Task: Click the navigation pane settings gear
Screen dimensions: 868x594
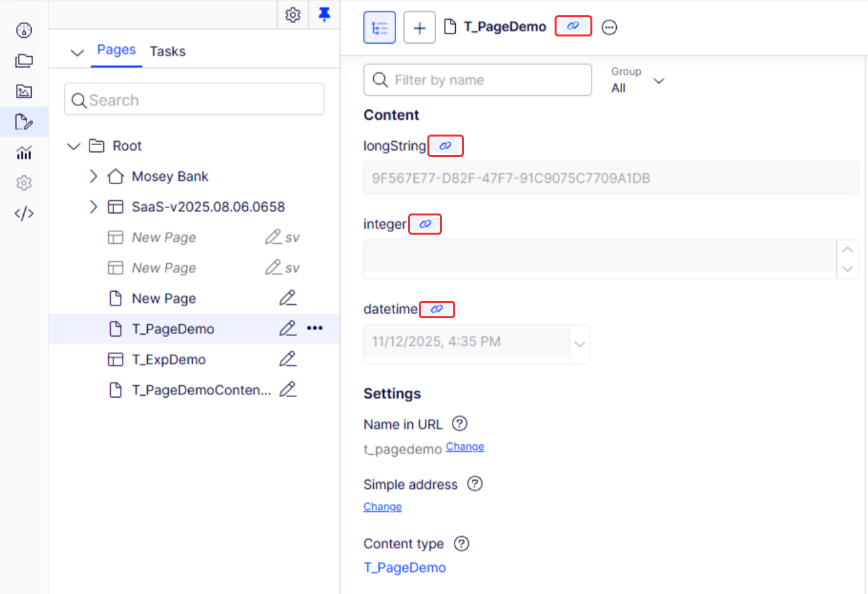Action: click(x=293, y=15)
